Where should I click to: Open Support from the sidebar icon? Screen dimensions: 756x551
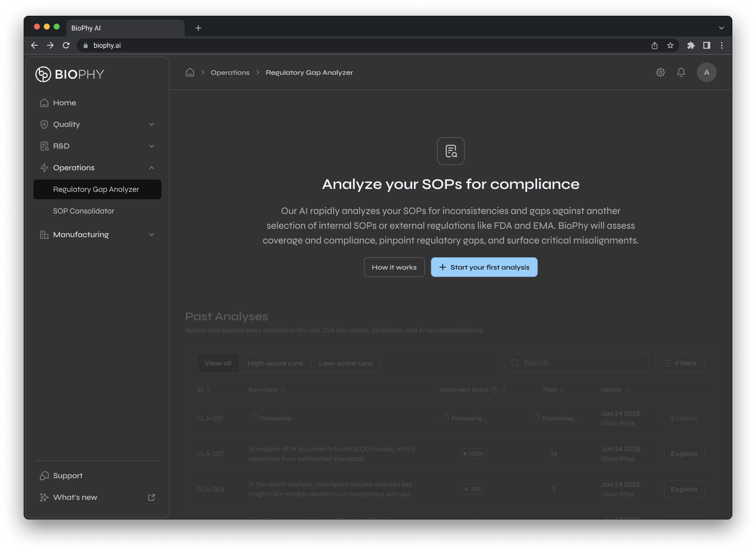[x=44, y=476]
